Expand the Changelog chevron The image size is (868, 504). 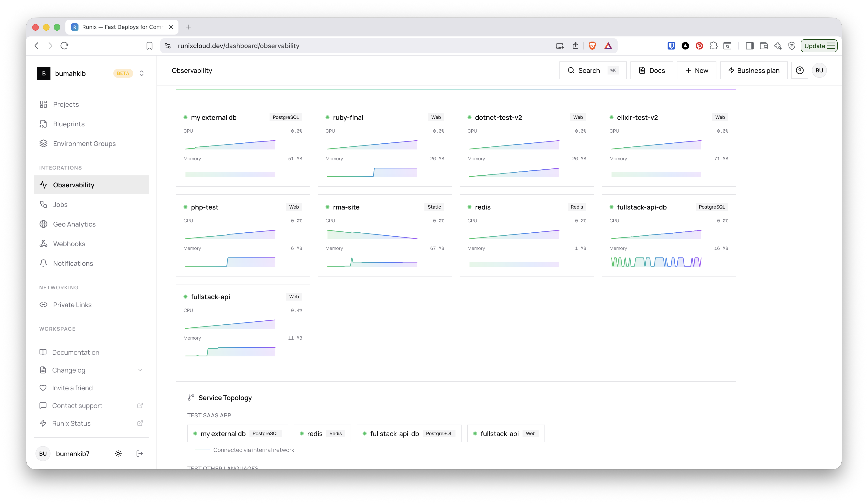140,370
